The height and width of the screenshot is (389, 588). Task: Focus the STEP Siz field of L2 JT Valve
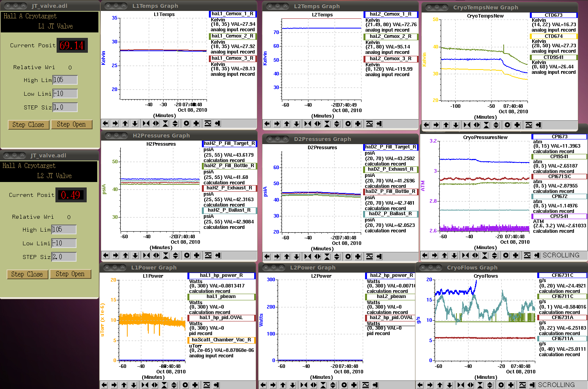pos(64,257)
